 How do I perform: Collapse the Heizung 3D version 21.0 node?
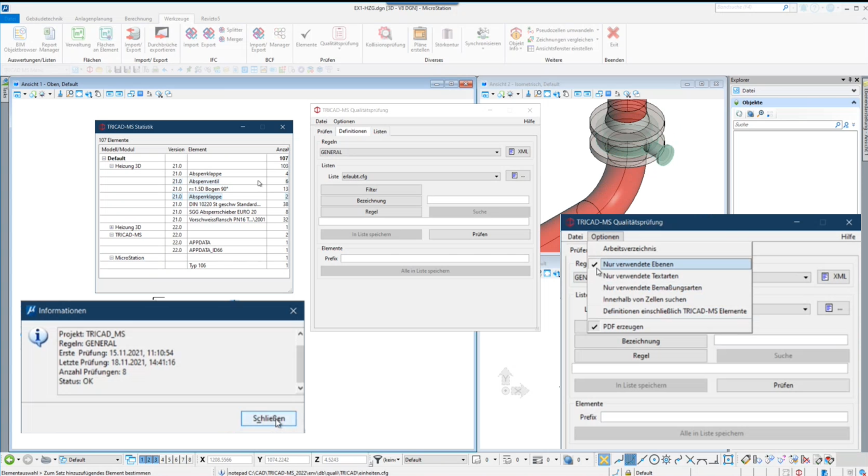tap(112, 166)
